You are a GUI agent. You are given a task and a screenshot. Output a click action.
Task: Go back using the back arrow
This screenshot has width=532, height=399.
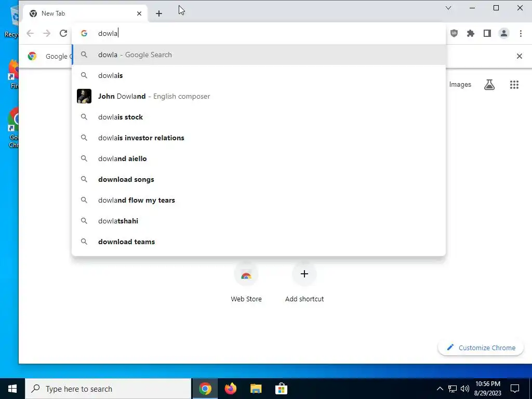click(x=30, y=33)
